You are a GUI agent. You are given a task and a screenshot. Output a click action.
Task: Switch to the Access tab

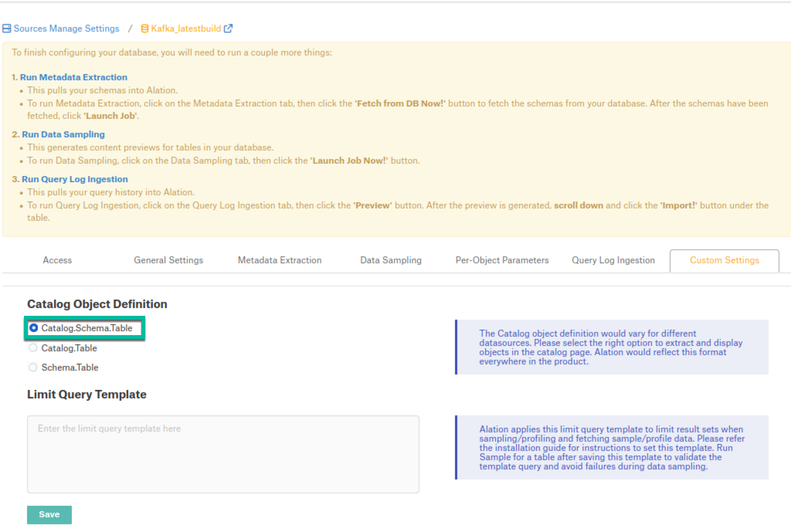click(x=57, y=260)
